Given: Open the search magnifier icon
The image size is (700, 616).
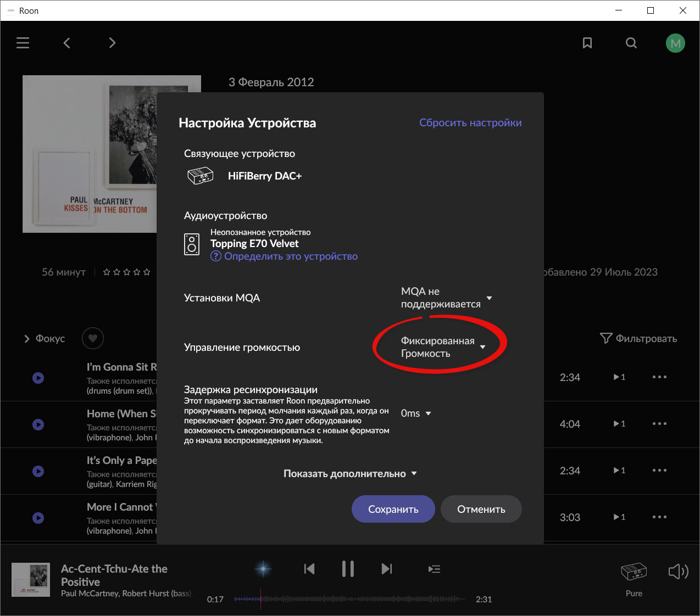Looking at the screenshot, I should (x=631, y=43).
